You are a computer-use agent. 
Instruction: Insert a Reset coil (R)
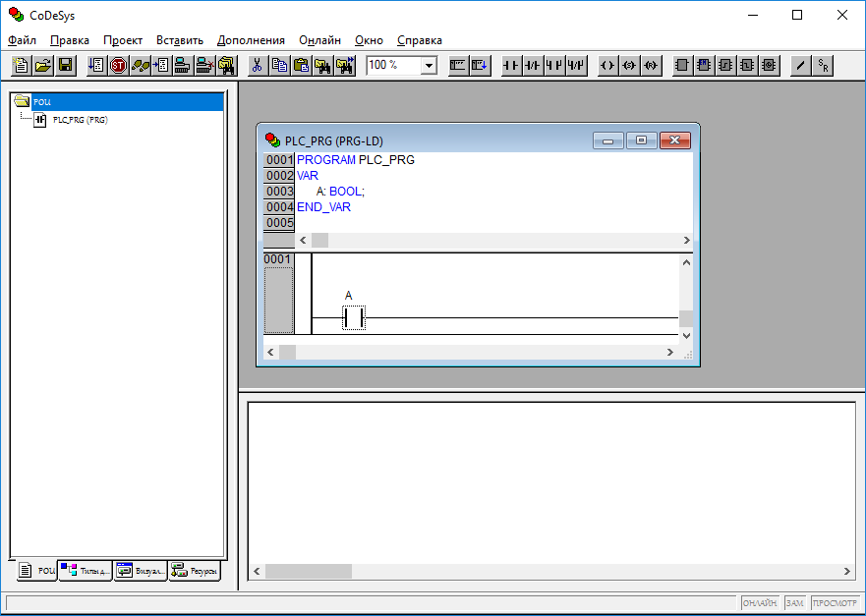(x=650, y=66)
